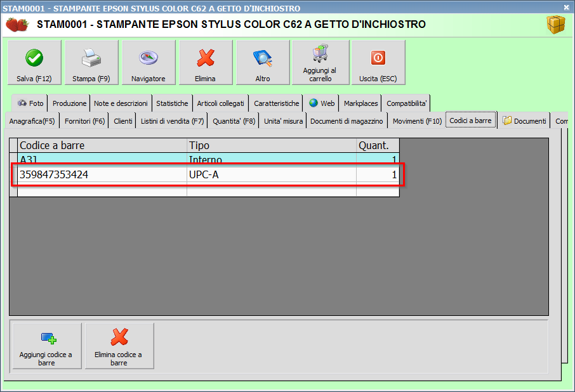
Task: Open the Unita' misura tab
Action: 283,121
